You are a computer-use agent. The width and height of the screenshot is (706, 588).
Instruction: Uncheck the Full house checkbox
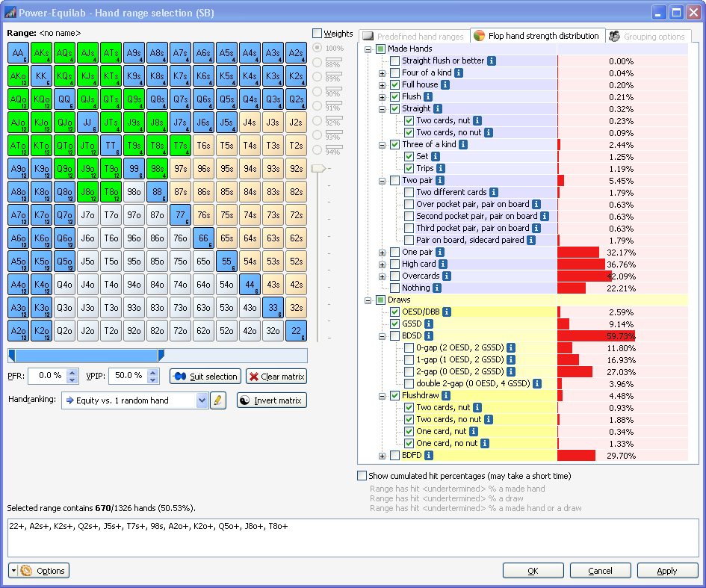point(395,84)
